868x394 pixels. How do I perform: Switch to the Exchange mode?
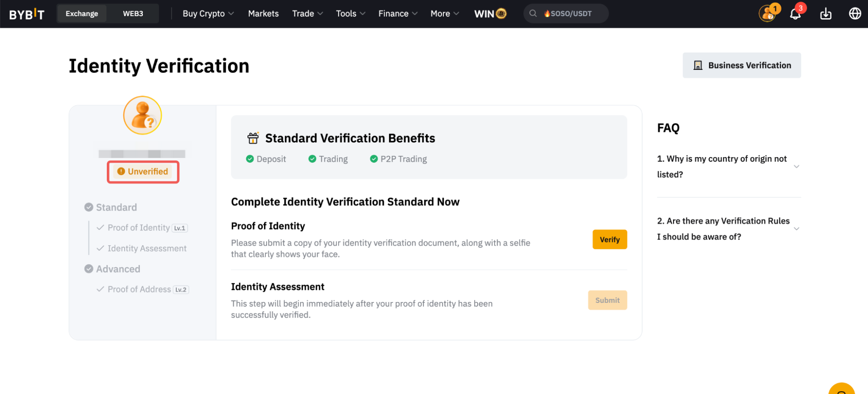[x=82, y=14]
